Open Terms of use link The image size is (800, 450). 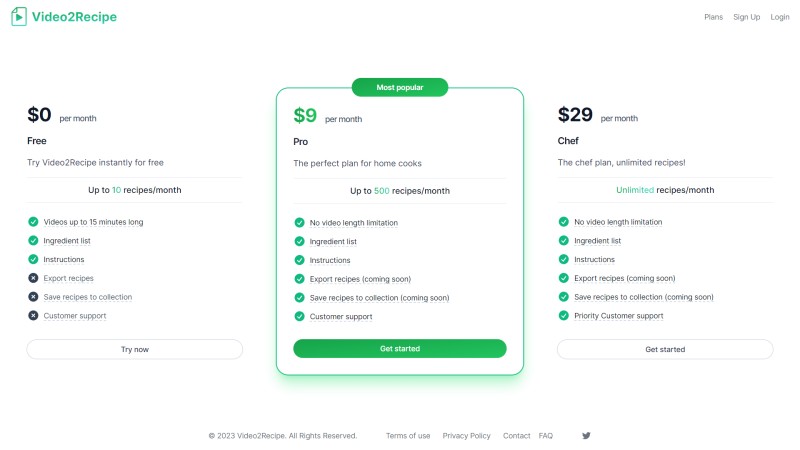(408, 436)
